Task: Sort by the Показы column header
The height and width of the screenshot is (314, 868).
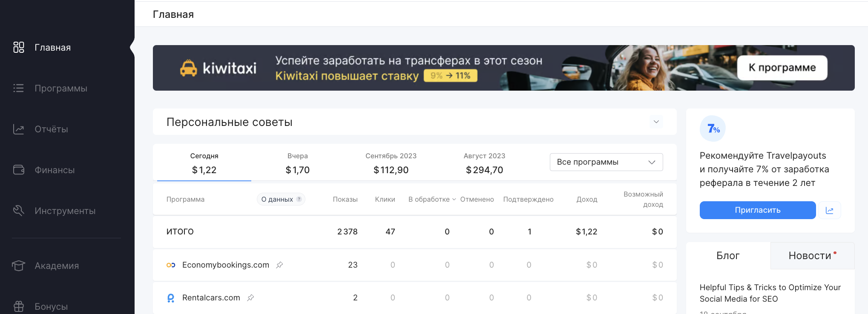Action: pos(345,199)
